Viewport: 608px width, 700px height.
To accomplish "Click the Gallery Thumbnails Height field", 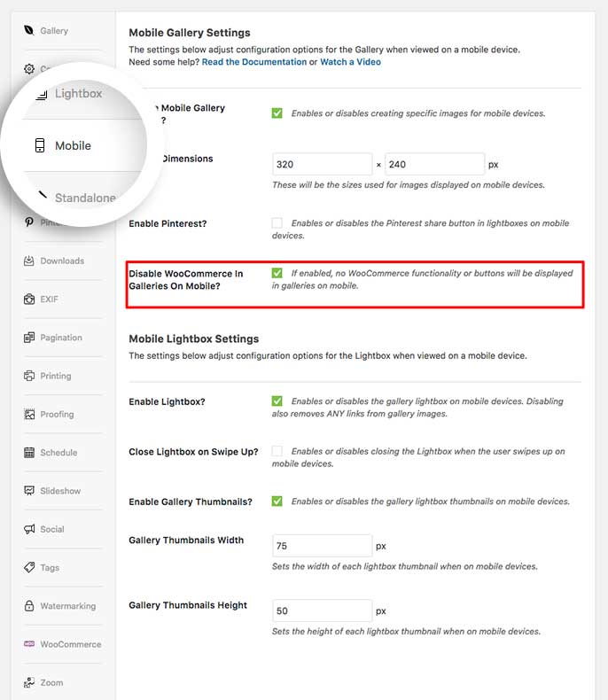I will (x=322, y=611).
